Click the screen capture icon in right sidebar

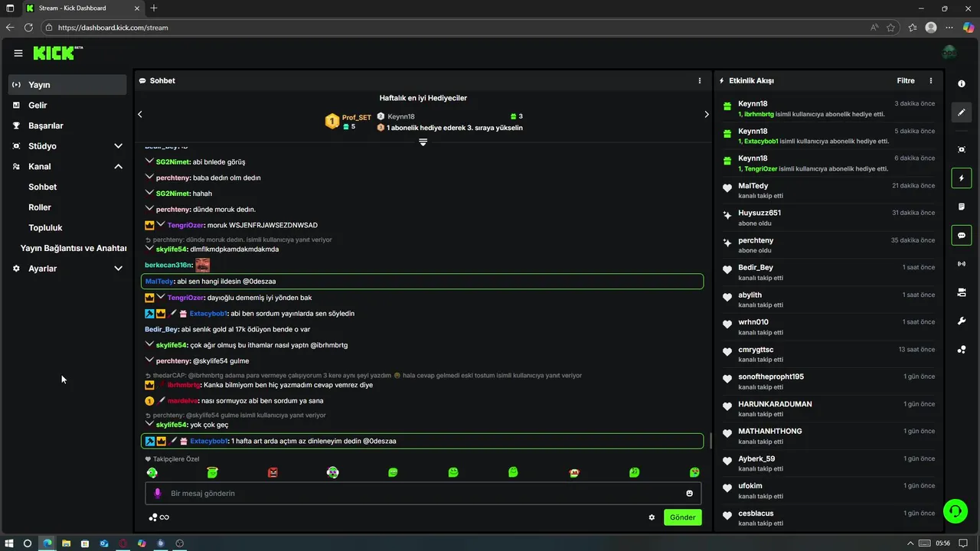962,149
